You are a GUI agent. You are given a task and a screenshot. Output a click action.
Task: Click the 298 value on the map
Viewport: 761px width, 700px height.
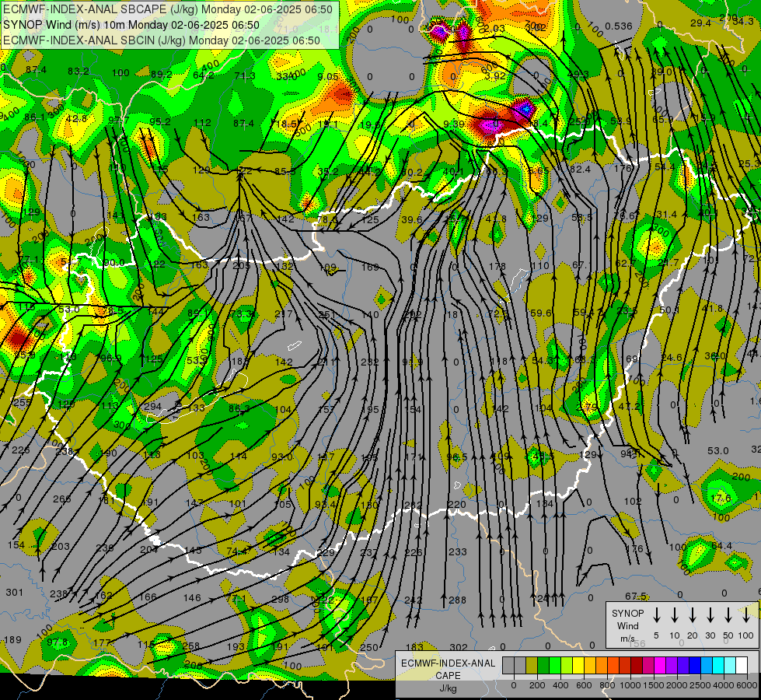280,599
